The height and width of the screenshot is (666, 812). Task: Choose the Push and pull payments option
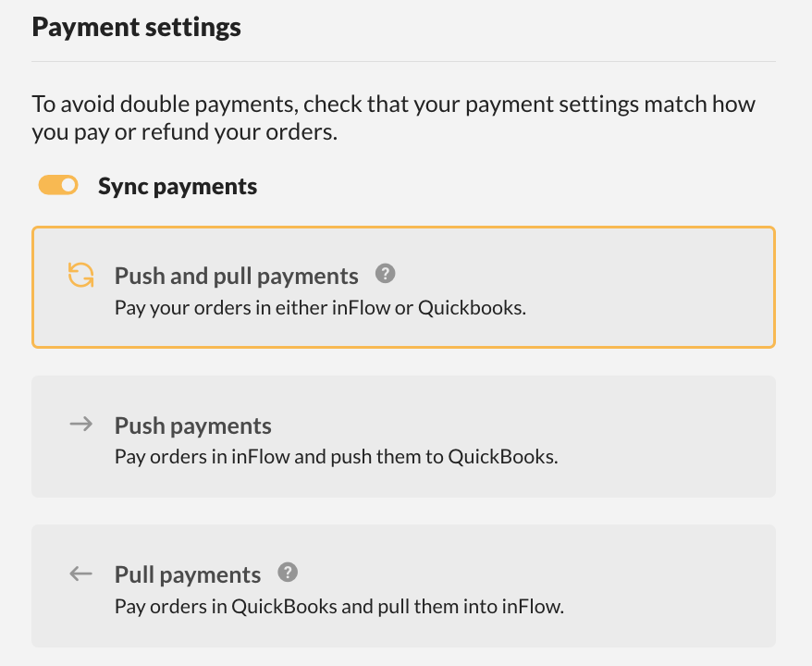(x=404, y=287)
